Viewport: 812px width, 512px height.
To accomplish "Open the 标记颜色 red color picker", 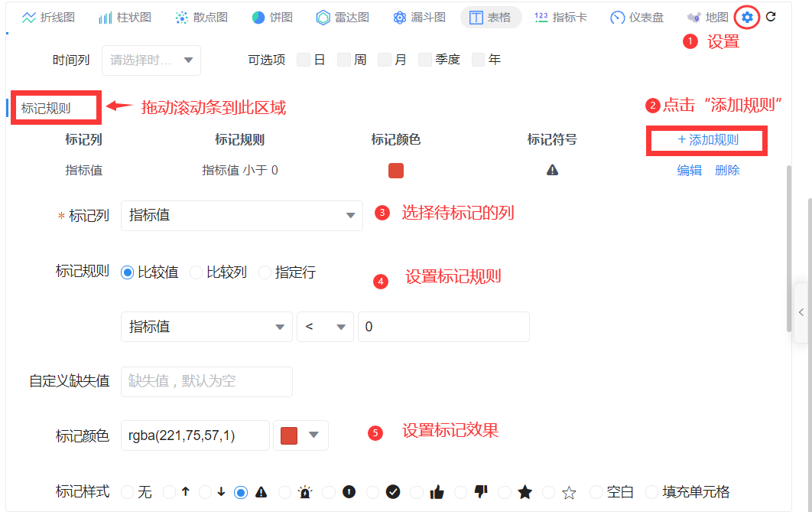I will click(300, 435).
